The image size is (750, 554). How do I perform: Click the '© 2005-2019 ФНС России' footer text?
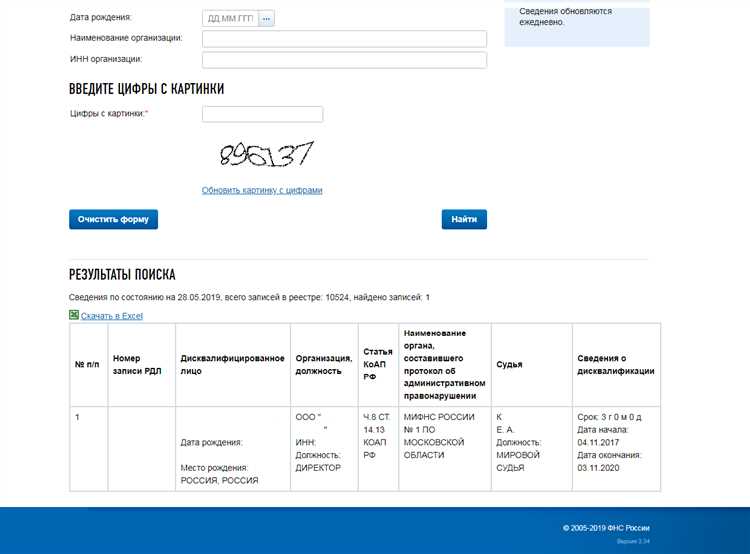tap(606, 528)
